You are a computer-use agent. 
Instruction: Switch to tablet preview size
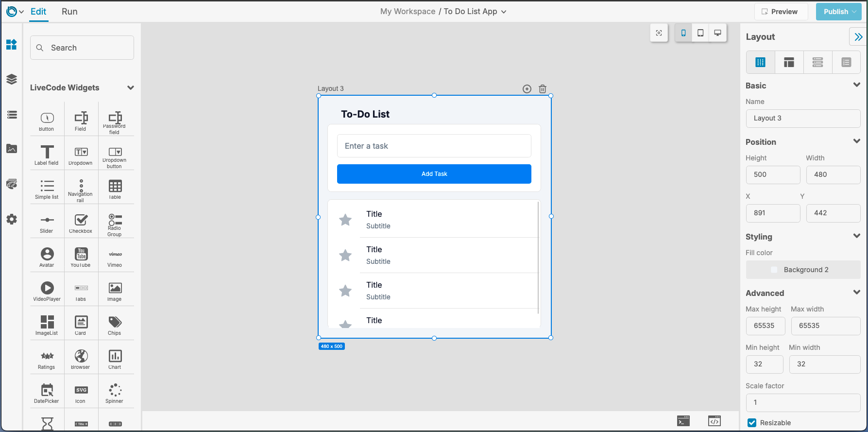tap(700, 33)
